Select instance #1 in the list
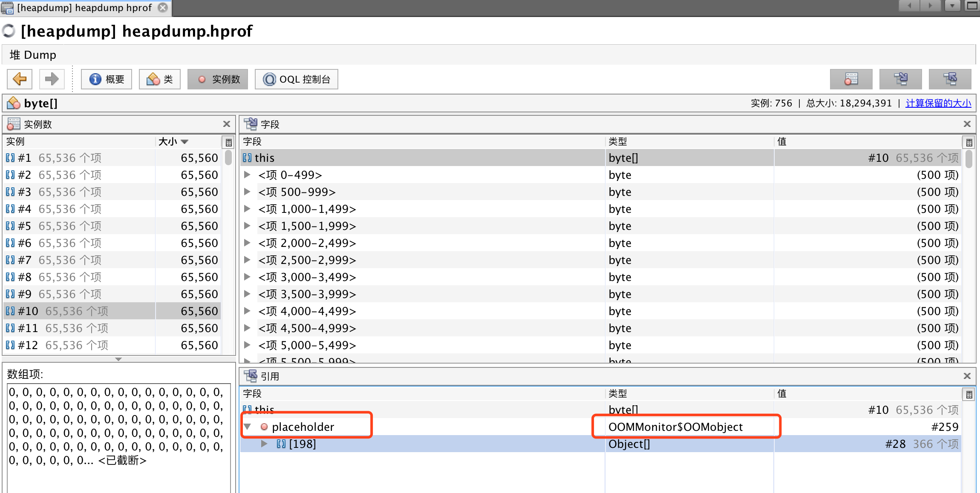980x493 pixels. click(112, 158)
